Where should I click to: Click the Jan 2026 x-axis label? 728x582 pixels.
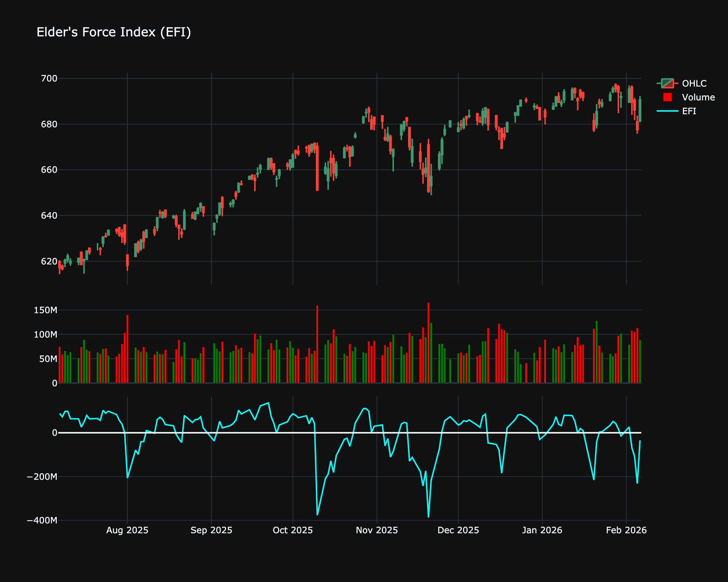coord(542,530)
